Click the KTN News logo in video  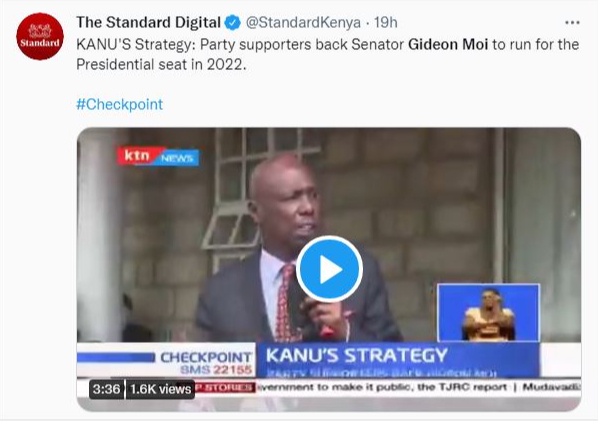point(158,156)
